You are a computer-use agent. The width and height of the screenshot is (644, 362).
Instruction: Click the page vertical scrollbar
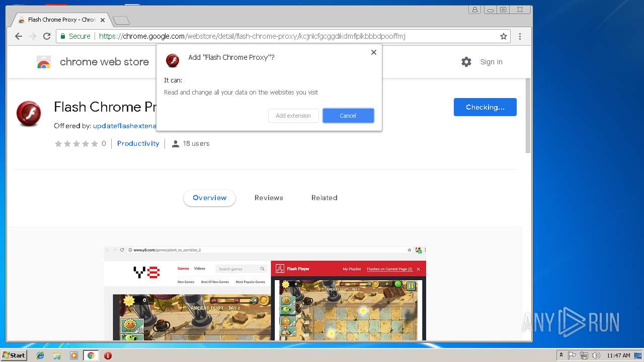click(528, 116)
